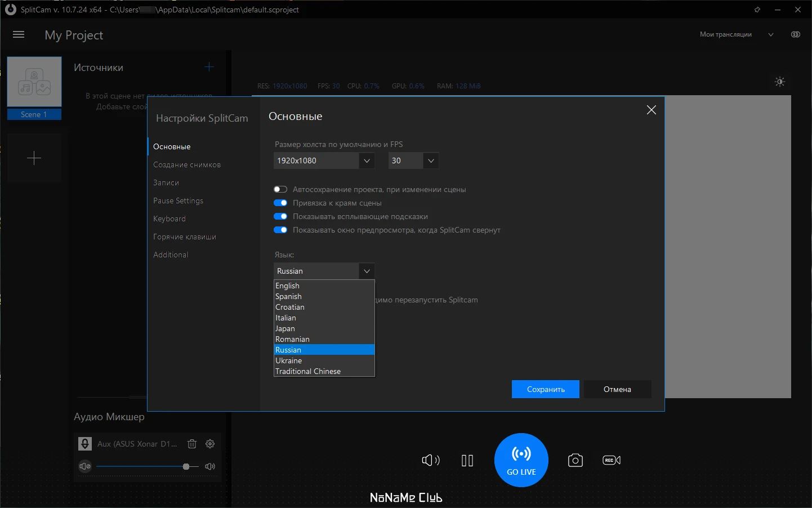
Task: Open the Keyboard settings section
Action: pyautogui.click(x=169, y=219)
